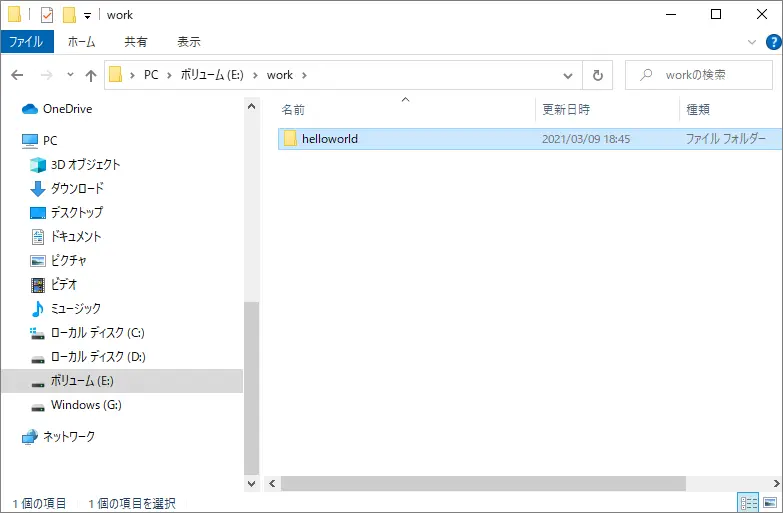Open the address bar history dropdown
The image size is (783, 513).
click(567, 75)
